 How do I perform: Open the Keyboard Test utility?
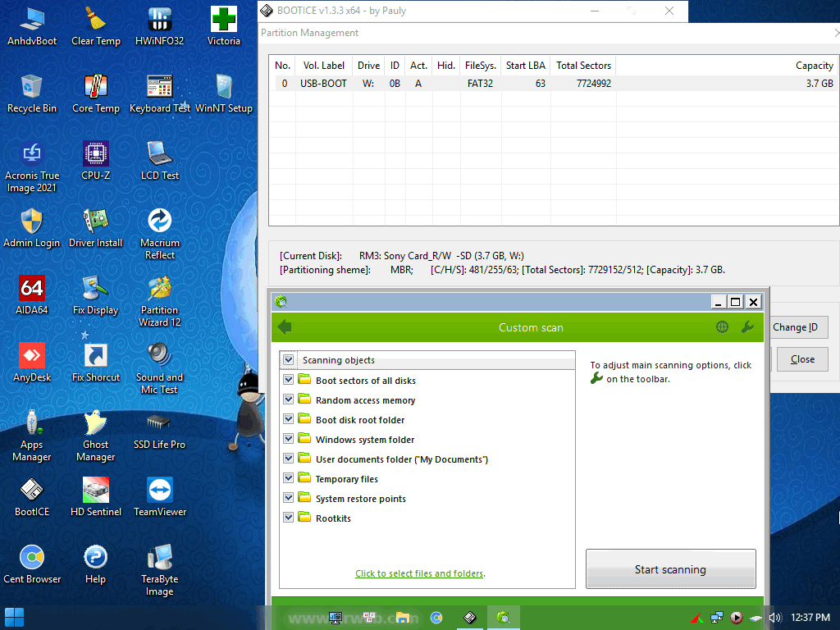pyautogui.click(x=160, y=94)
